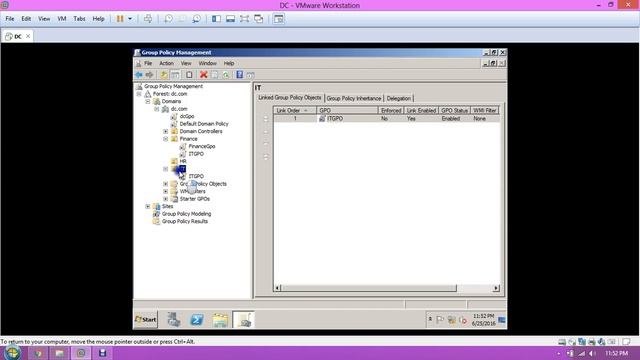Click the VMware Pause button

tap(120, 19)
